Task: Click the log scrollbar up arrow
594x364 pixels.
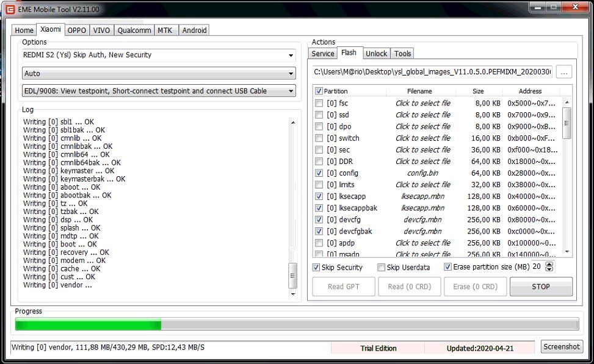Action: click(293, 123)
